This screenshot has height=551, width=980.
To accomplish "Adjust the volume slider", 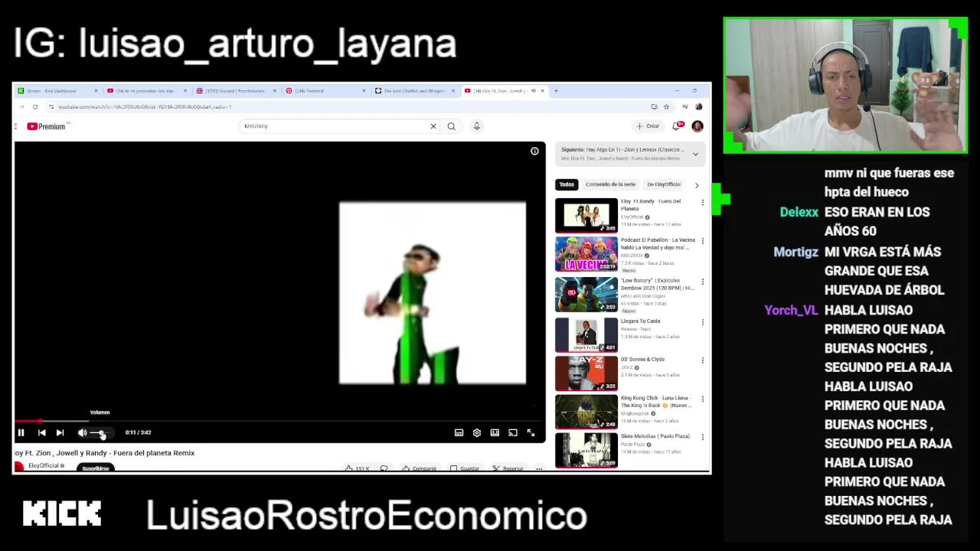I will (x=101, y=433).
